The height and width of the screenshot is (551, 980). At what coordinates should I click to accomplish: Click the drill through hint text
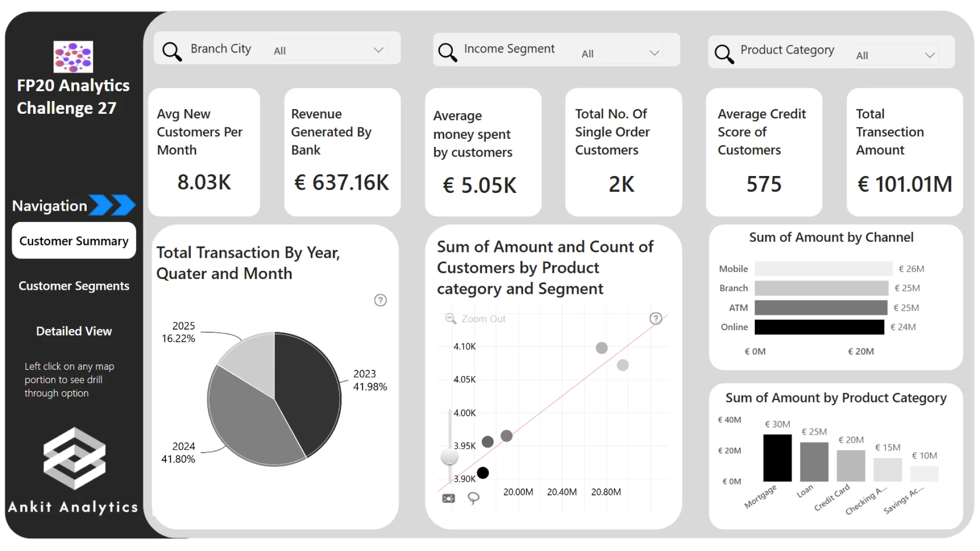coord(69,380)
